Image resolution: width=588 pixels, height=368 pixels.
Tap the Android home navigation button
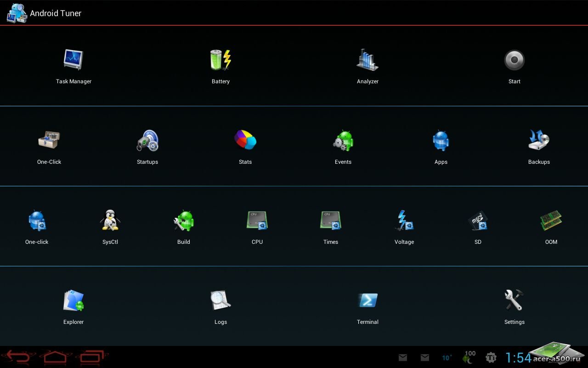56,357
